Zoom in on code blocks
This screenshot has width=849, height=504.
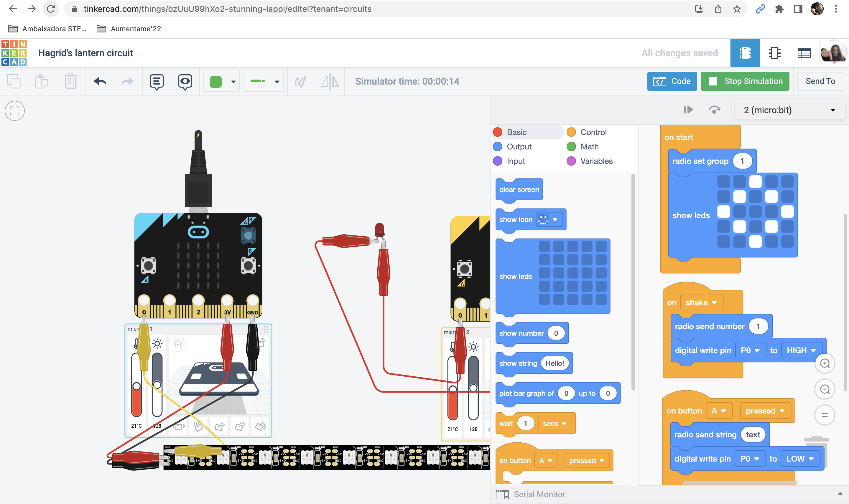[x=825, y=363]
